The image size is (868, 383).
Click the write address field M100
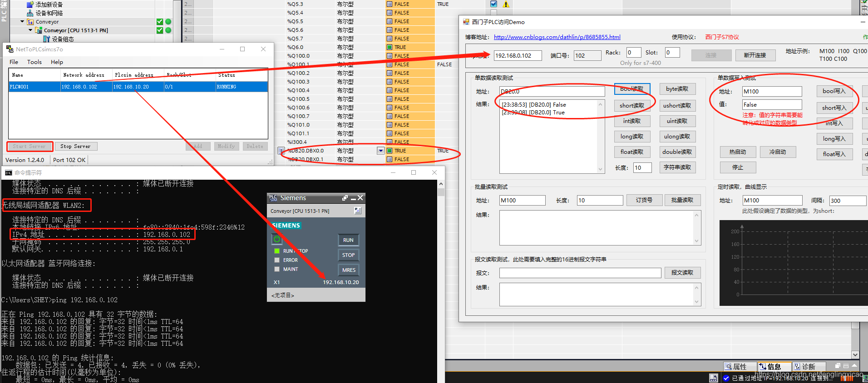click(772, 91)
